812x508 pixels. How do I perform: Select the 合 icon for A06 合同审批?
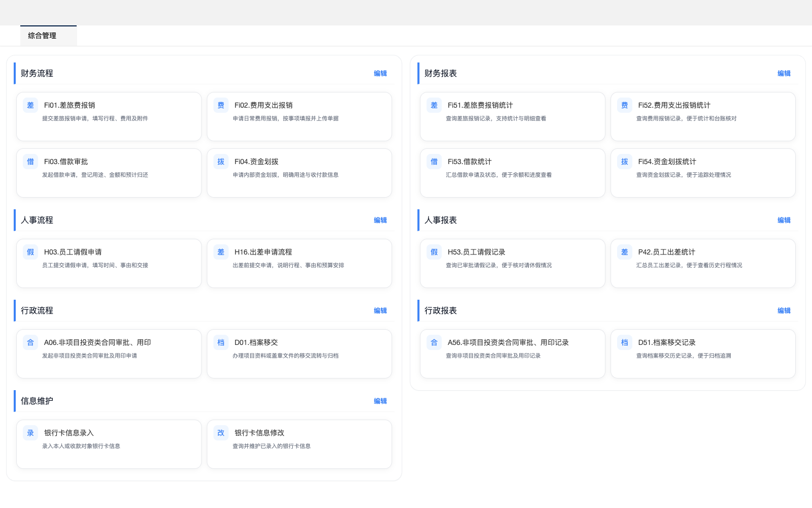point(30,342)
